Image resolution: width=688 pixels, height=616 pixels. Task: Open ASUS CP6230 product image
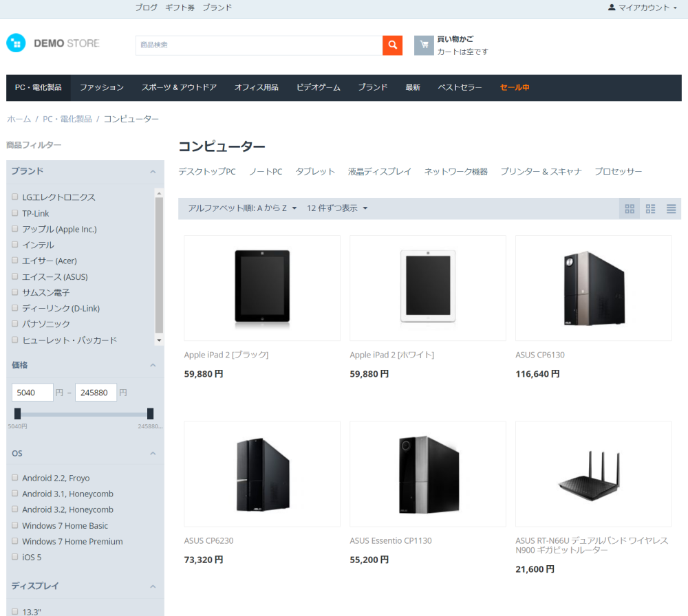click(262, 474)
